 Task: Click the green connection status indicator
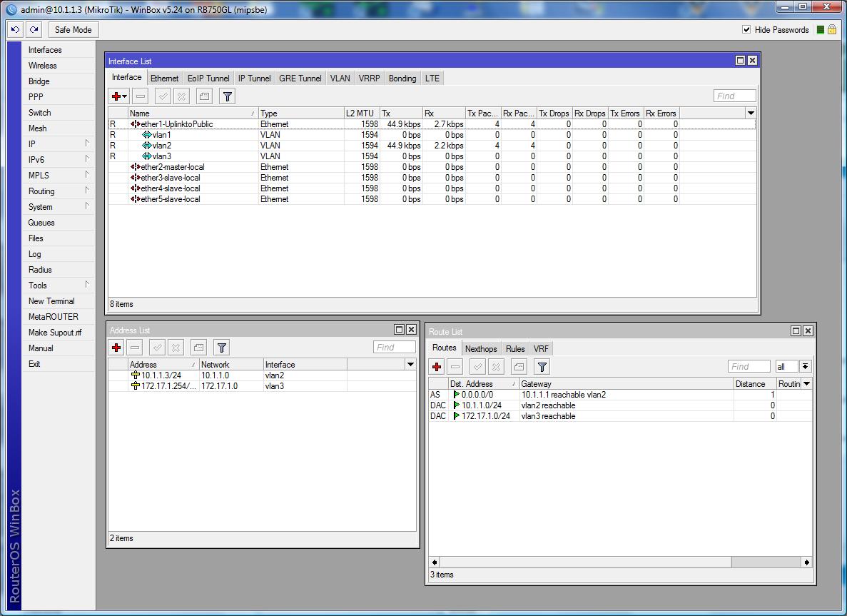pyautogui.click(x=820, y=29)
